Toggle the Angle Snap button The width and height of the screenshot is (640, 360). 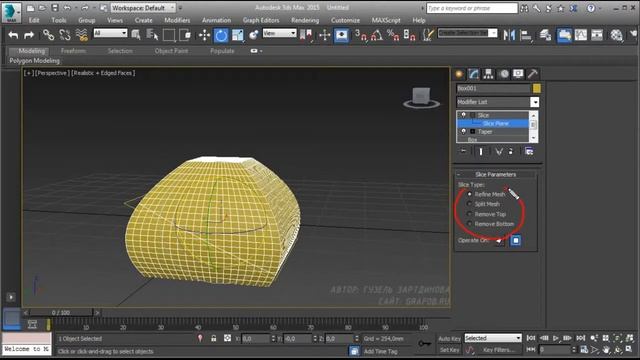377,36
